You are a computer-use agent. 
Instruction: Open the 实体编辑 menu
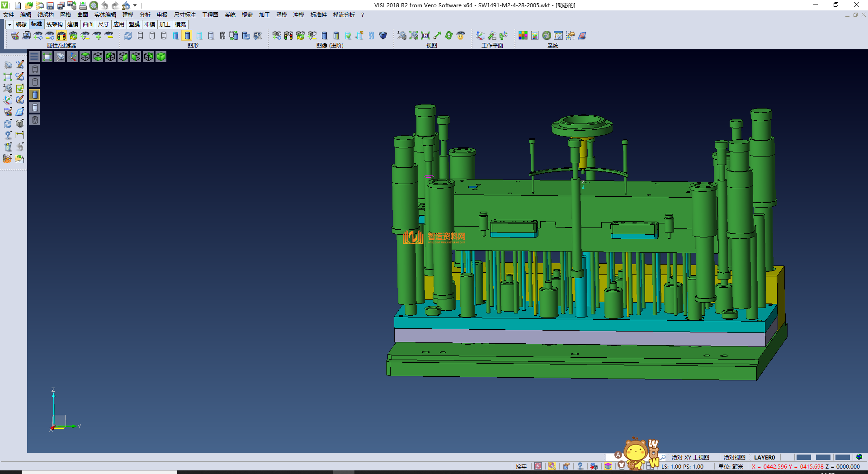(105, 15)
